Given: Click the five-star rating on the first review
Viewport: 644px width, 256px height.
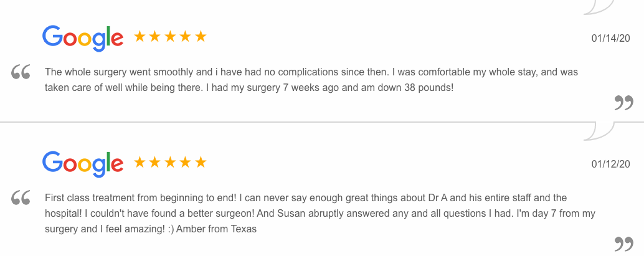Looking at the screenshot, I should tap(170, 37).
